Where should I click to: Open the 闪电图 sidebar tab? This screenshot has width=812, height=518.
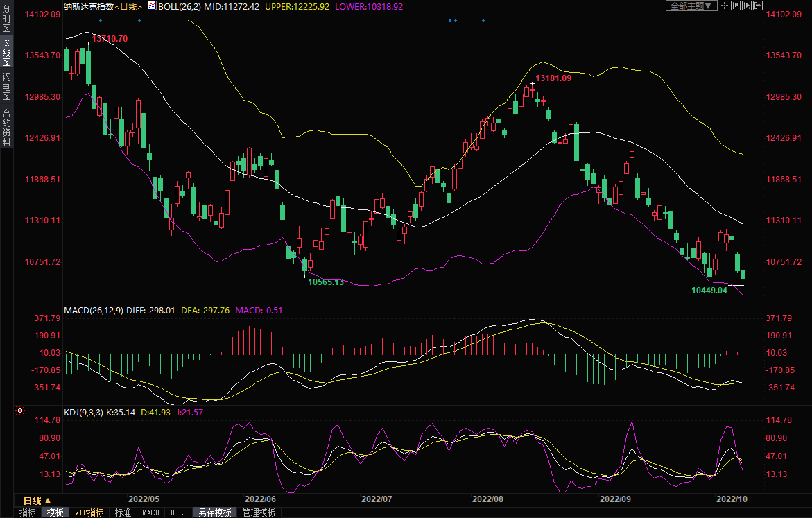[6, 86]
